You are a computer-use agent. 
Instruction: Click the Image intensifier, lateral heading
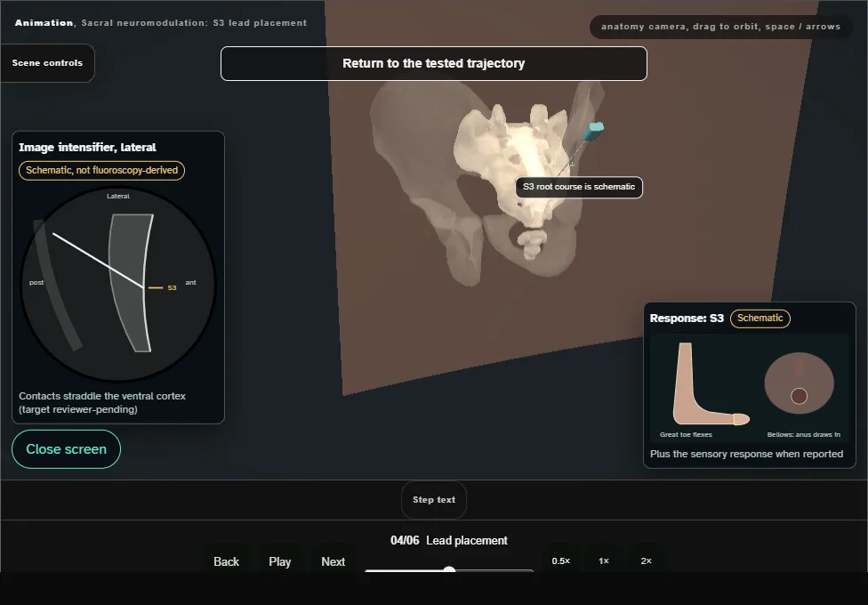(x=87, y=148)
